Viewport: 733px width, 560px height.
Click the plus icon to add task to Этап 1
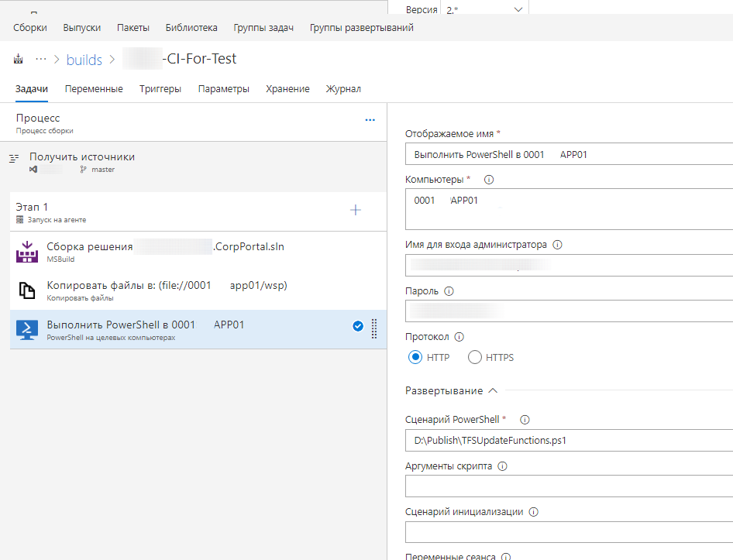[x=356, y=210]
